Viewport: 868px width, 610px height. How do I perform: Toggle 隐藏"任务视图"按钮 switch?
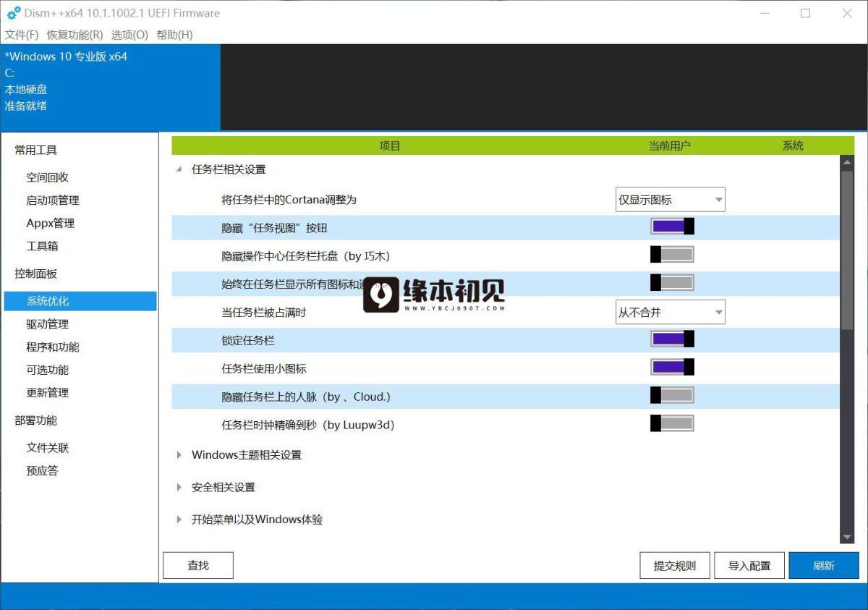pyautogui.click(x=673, y=226)
